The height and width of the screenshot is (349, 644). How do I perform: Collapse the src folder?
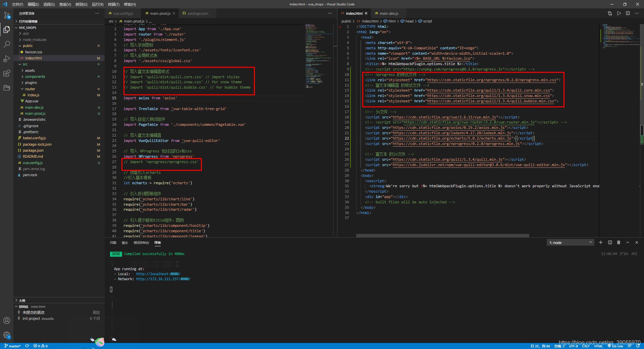coord(59,64)
